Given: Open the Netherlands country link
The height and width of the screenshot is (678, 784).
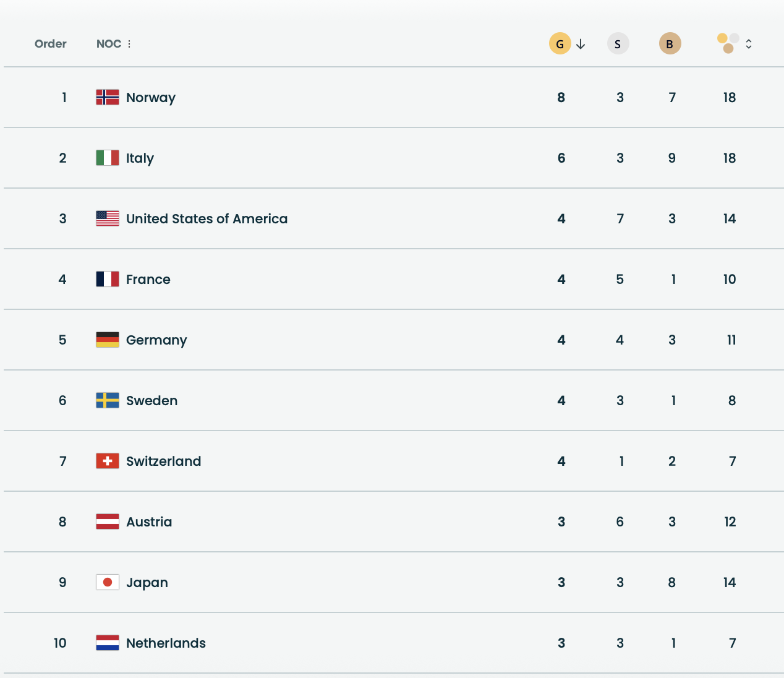Looking at the screenshot, I should (166, 643).
